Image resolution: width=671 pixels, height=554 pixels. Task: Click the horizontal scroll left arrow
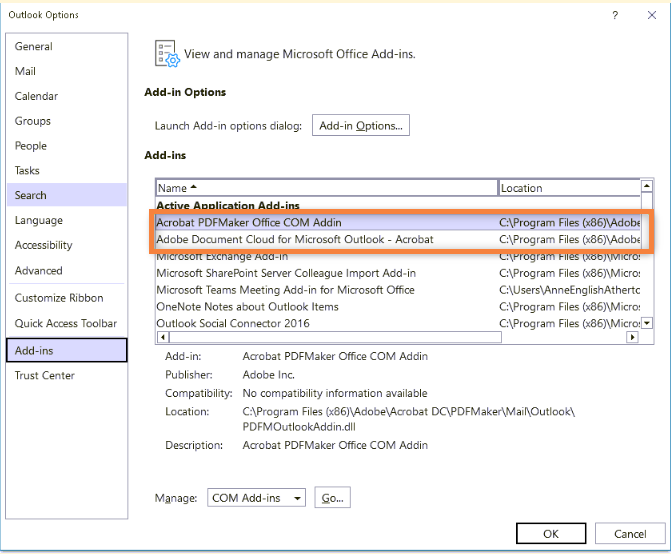[x=163, y=337]
